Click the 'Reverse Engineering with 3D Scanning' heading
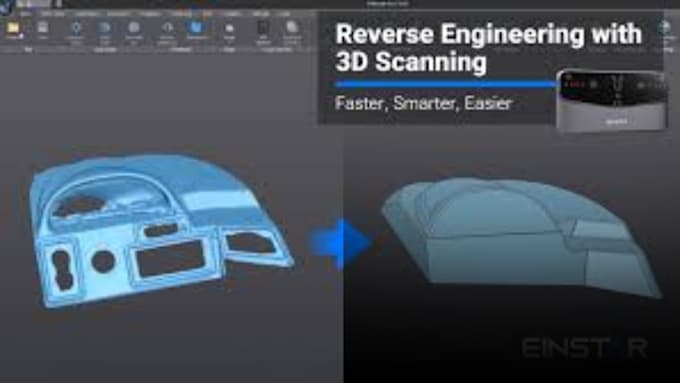Screen dimensions: 680x383 click(x=488, y=48)
